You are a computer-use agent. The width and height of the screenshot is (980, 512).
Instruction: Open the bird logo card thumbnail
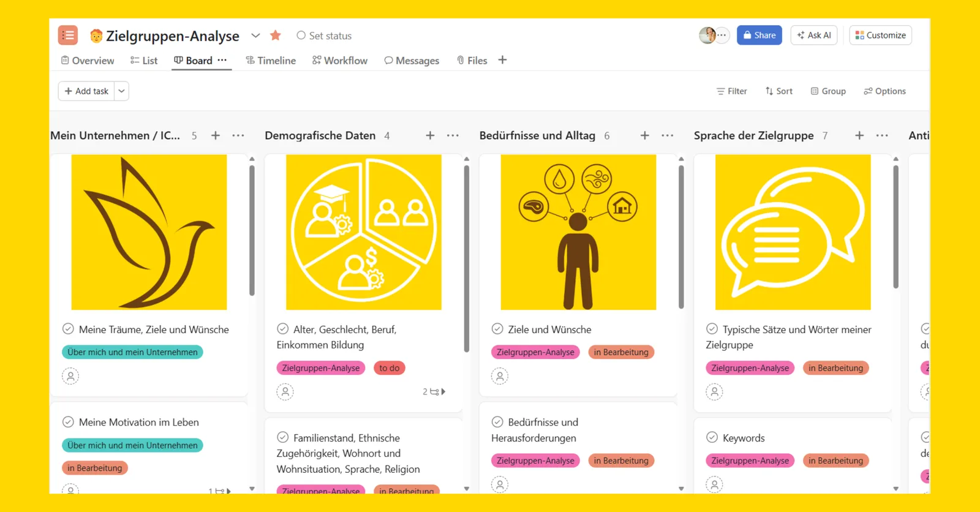click(149, 232)
